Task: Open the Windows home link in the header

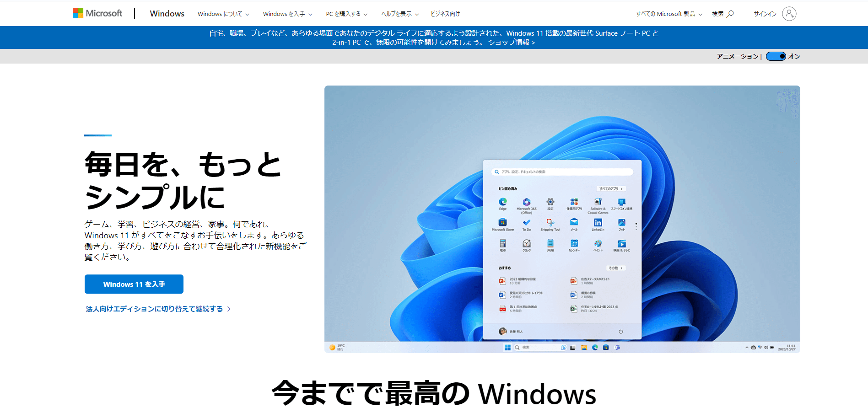Action: click(x=167, y=14)
